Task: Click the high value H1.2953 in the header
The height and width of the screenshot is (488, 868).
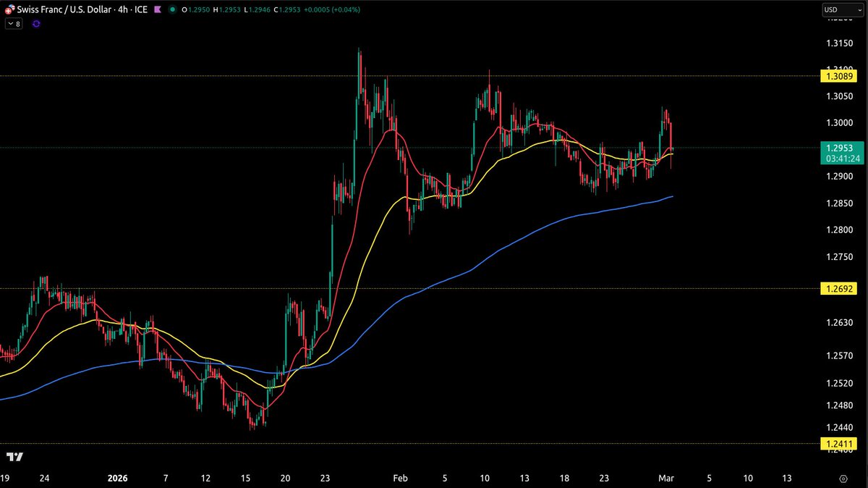Action: point(226,9)
